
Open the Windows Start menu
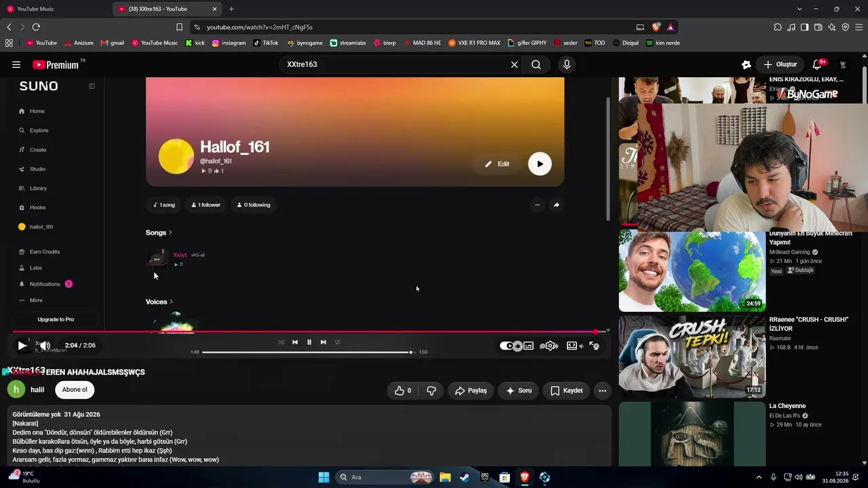[323, 477]
